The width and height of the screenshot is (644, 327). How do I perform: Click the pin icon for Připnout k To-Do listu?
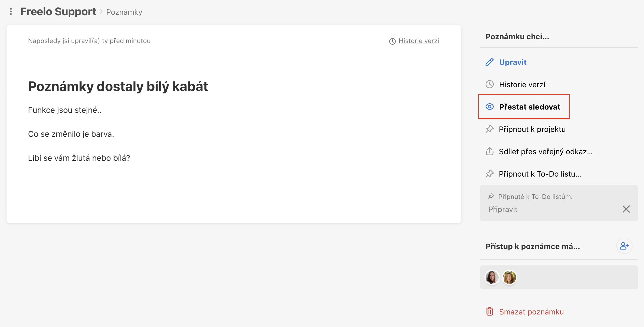(489, 174)
